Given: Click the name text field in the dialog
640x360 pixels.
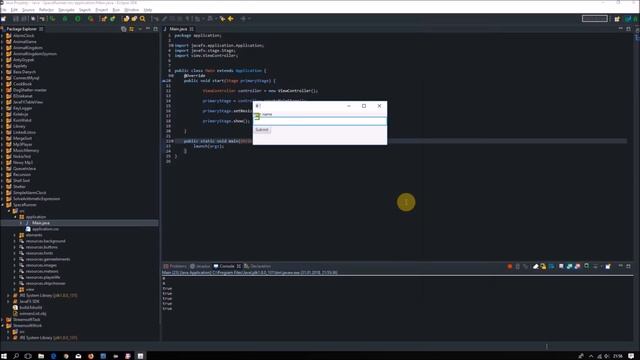Looking at the screenshot, I should tap(320, 121).
